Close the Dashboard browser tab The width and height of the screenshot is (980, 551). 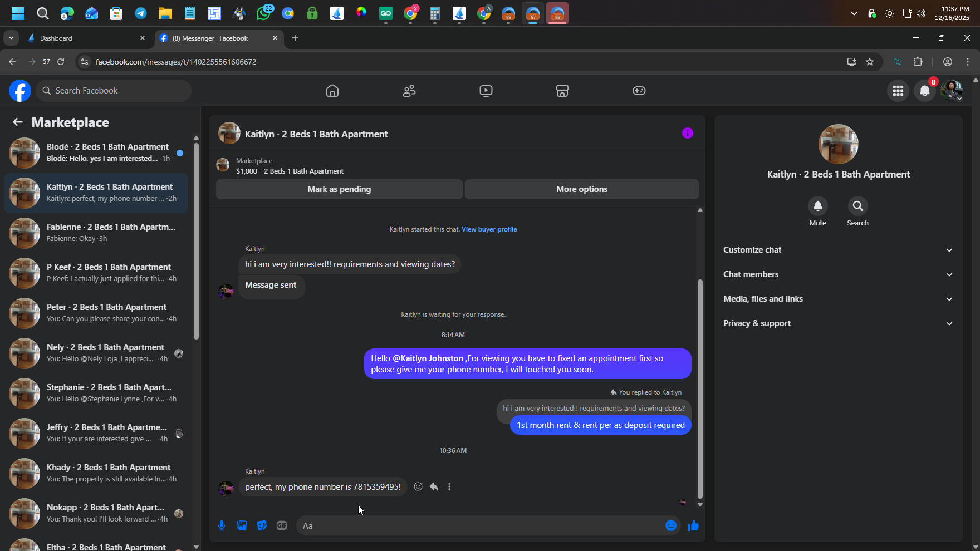tap(143, 38)
